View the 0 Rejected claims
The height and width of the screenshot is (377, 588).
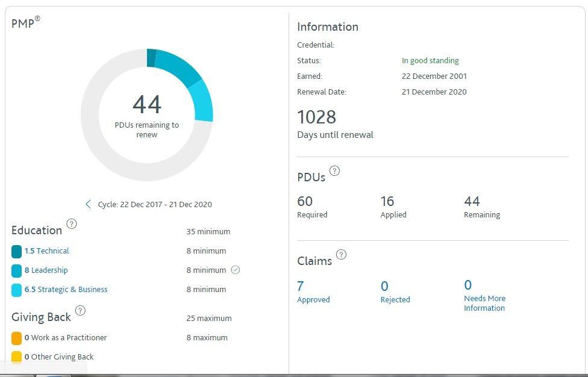[x=395, y=292]
